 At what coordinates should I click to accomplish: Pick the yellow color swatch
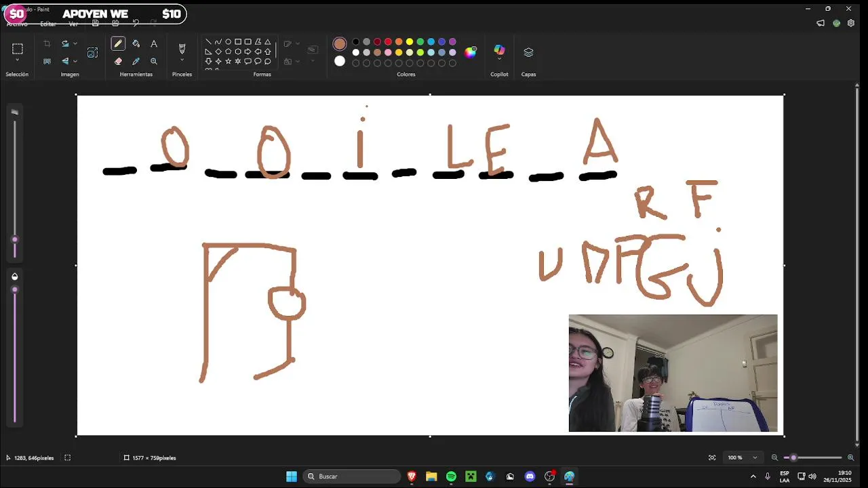point(410,42)
